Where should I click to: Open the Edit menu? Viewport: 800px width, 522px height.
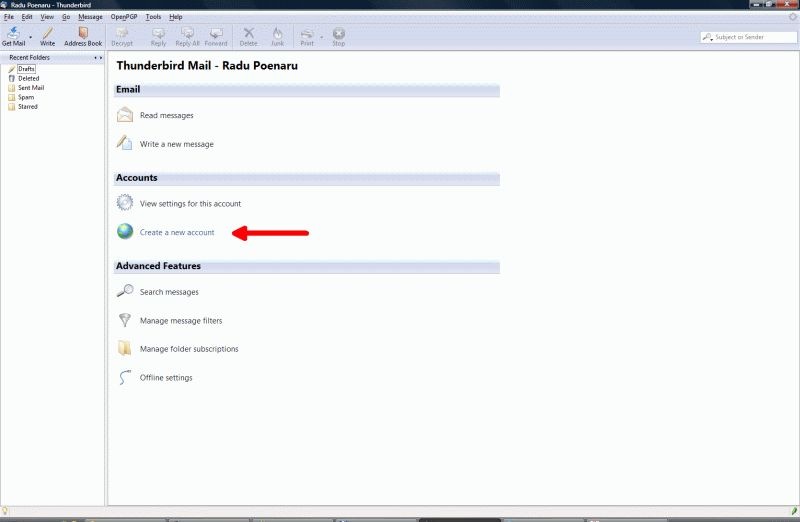point(27,17)
